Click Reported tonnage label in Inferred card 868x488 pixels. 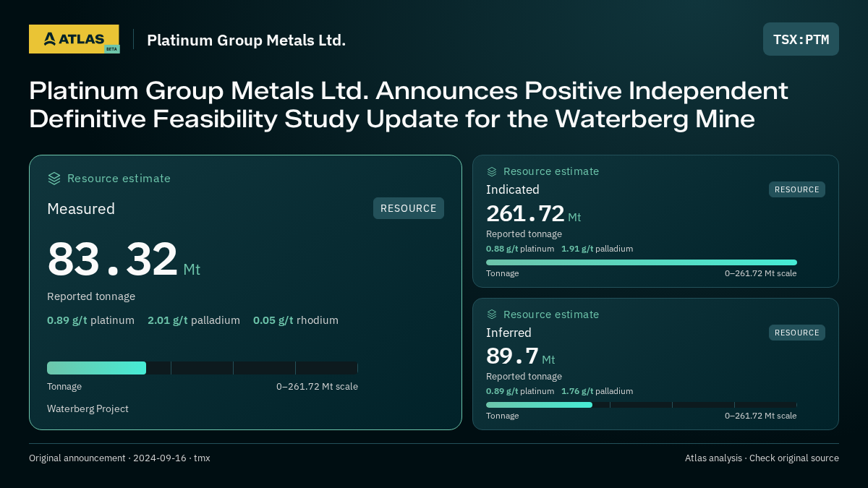(x=524, y=377)
